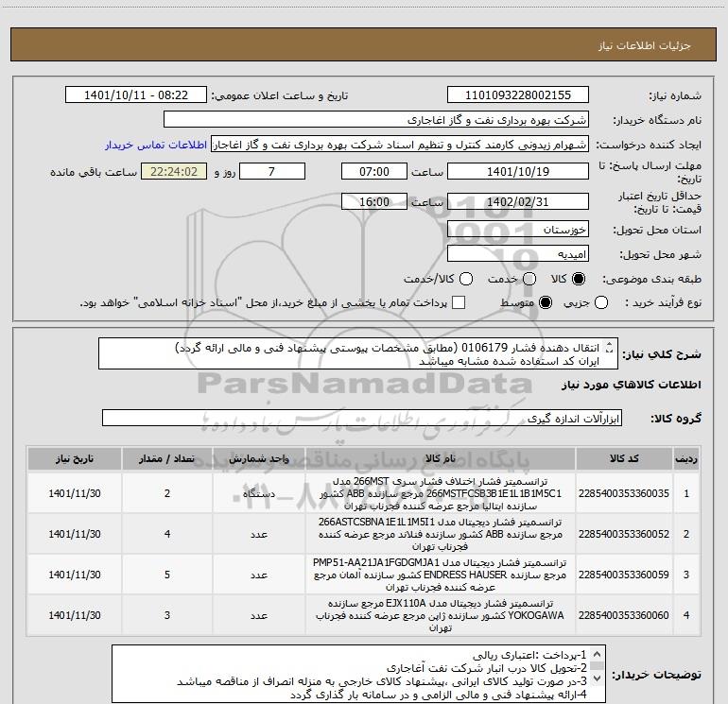Viewport: 728px width, 704px height.
Task: Click quantity 5 in row 3
Action: pos(167,575)
